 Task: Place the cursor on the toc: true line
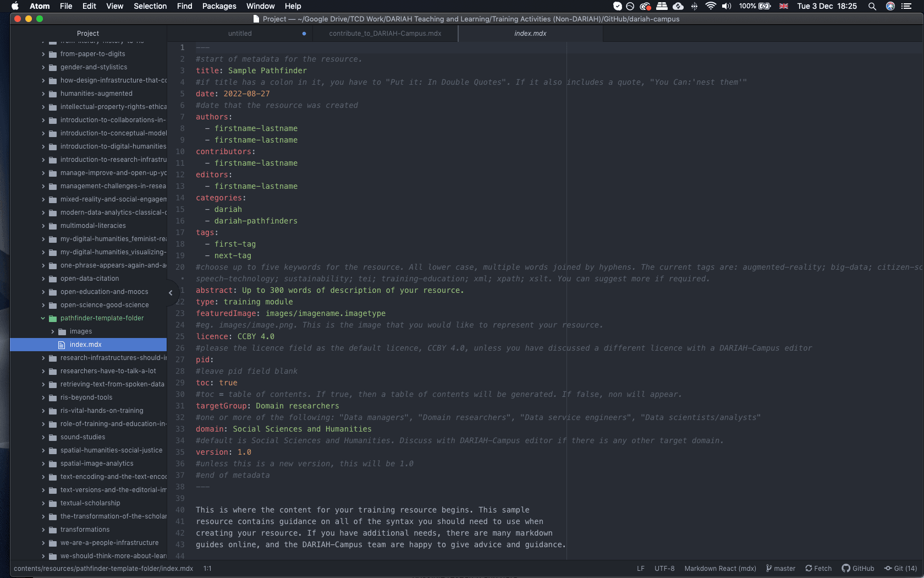pyautogui.click(x=216, y=383)
